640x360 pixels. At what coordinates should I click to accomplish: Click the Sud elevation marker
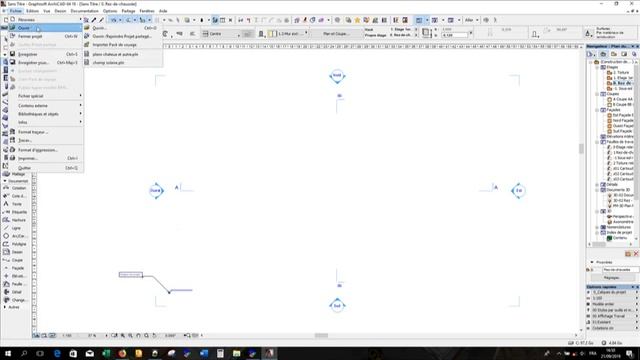(337, 305)
